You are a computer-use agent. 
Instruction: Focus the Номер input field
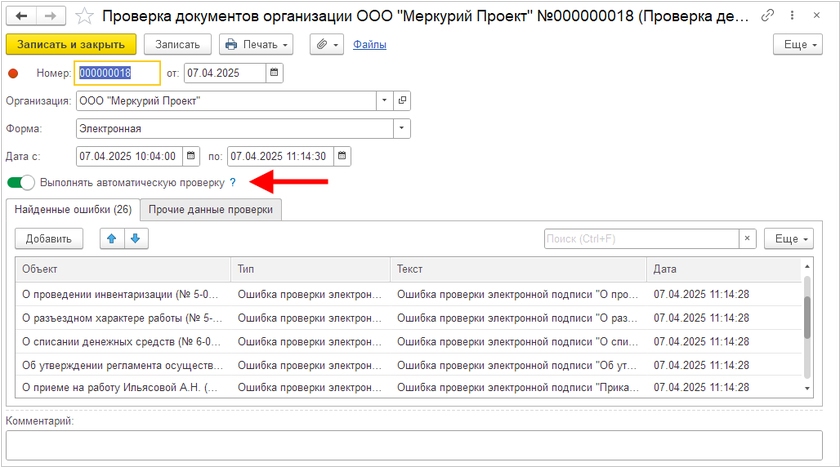[117, 73]
